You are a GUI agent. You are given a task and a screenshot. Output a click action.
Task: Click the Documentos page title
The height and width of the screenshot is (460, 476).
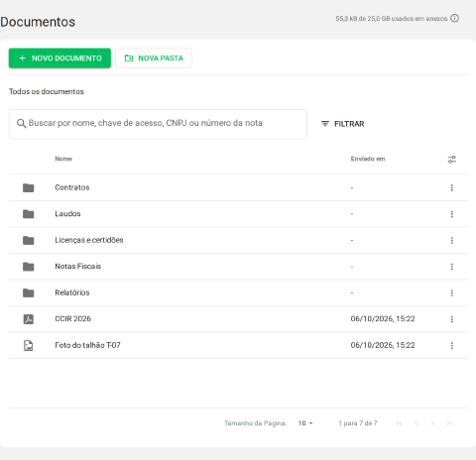pos(38,22)
